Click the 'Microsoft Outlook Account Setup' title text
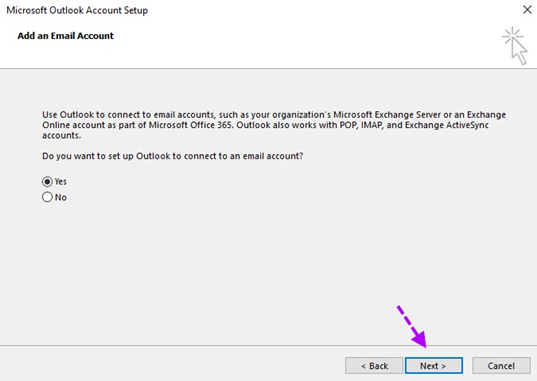The image size is (537, 381). tap(77, 10)
